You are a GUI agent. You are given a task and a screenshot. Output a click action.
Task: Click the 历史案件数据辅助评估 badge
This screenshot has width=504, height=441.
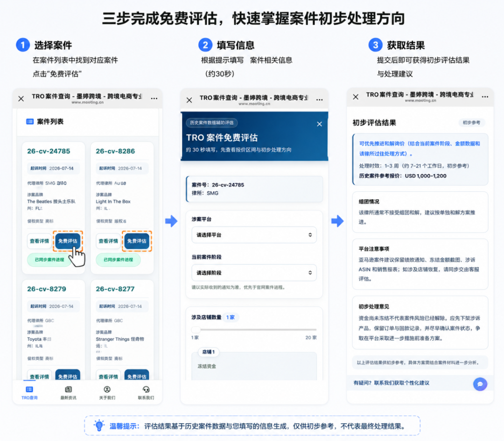(x=211, y=122)
